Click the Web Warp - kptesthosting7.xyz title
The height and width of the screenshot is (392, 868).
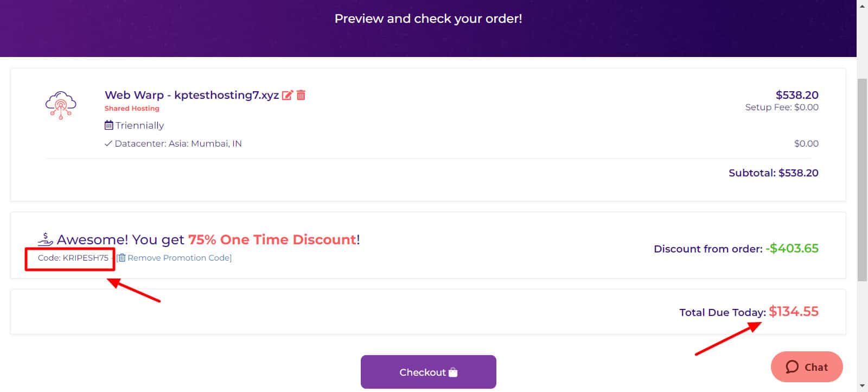click(x=192, y=95)
